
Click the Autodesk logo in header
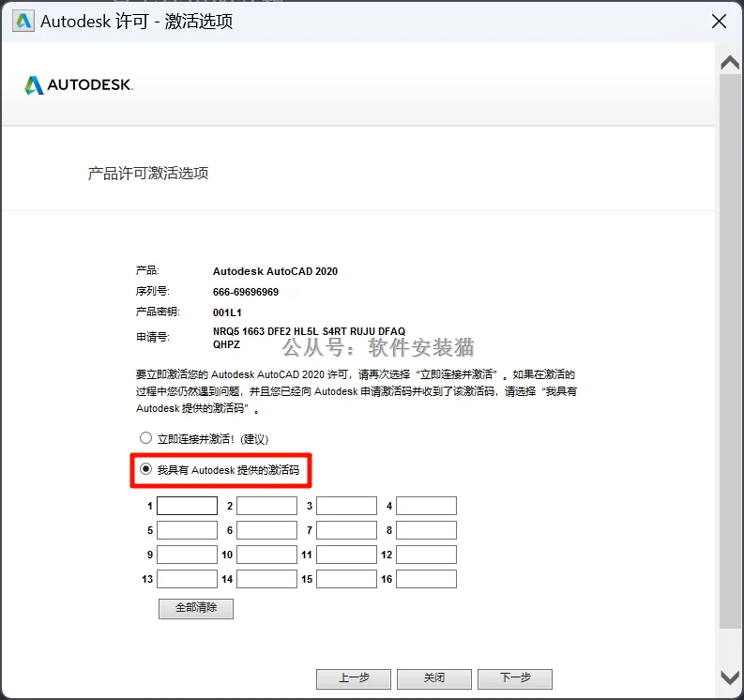pyautogui.click(x=79, y=85)
